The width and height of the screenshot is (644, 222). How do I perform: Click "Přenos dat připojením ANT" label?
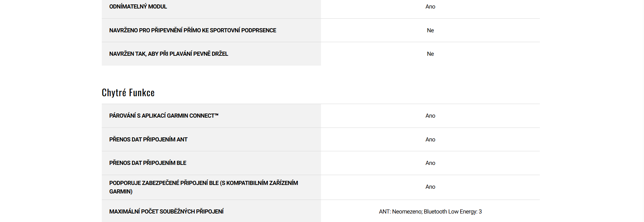[x=148, y=139]
